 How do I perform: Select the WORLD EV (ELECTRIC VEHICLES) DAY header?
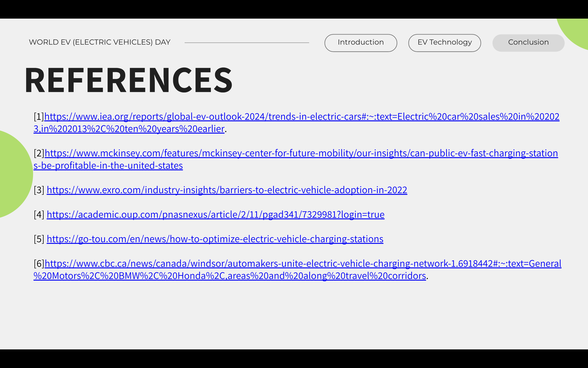point(100,42)
